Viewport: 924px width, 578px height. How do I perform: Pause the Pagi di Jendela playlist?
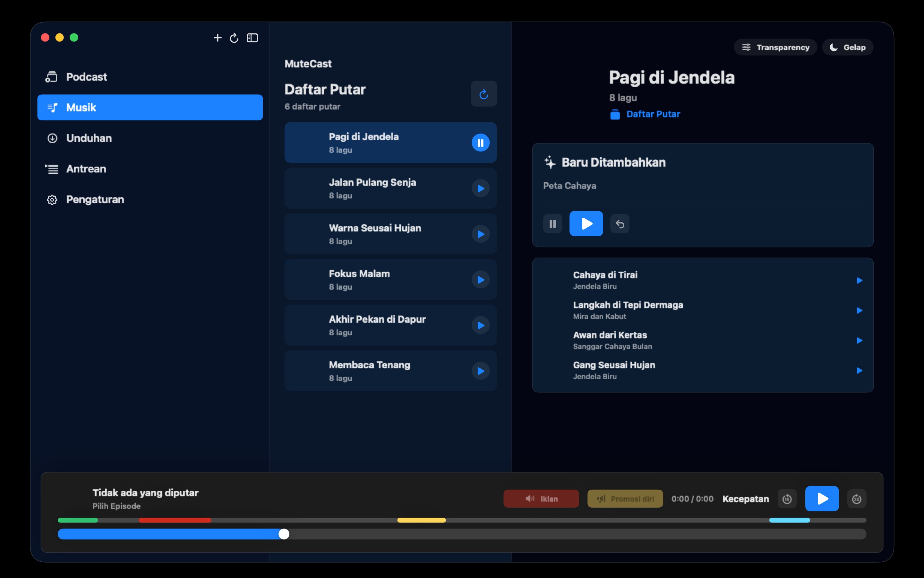tap(480, 143)
